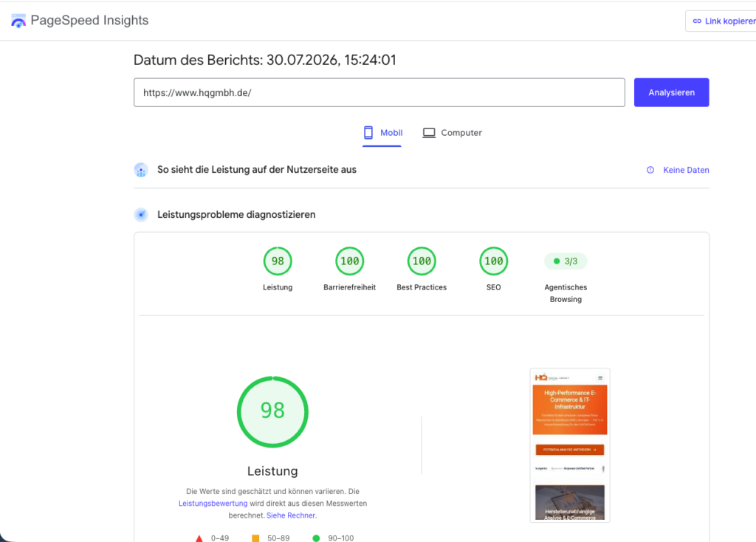This screenshot has height=542, width=756.
Task: Jump to Barrierefreiheit score 100 gauge
Action: coord(349,261)
